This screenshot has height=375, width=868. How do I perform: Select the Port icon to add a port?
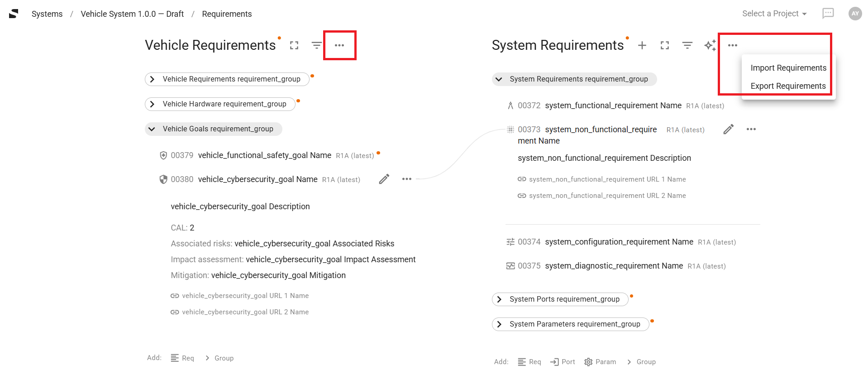(x=556, y=361)
